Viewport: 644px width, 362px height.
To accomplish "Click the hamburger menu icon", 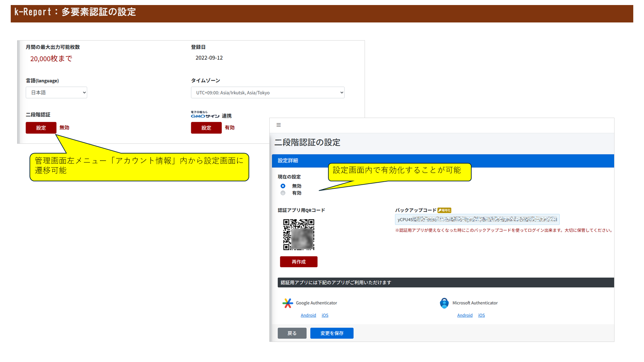I will click(x=278, y=125).
